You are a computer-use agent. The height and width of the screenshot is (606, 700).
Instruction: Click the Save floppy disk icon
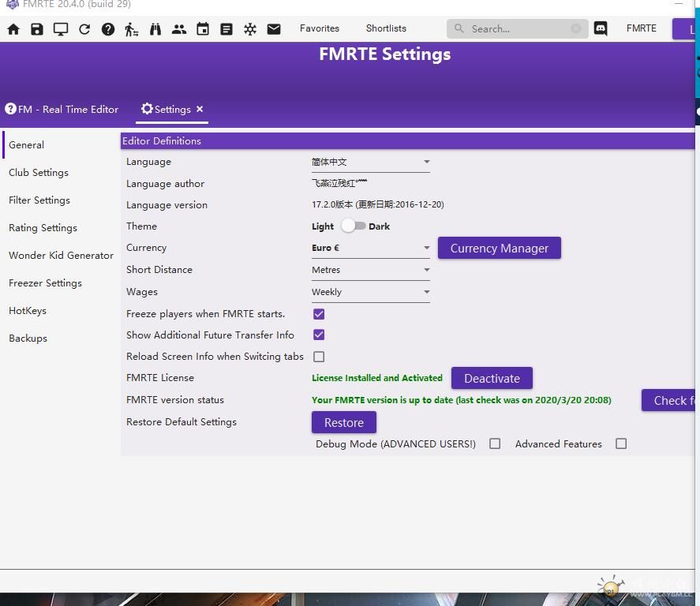tap(37, 29)
